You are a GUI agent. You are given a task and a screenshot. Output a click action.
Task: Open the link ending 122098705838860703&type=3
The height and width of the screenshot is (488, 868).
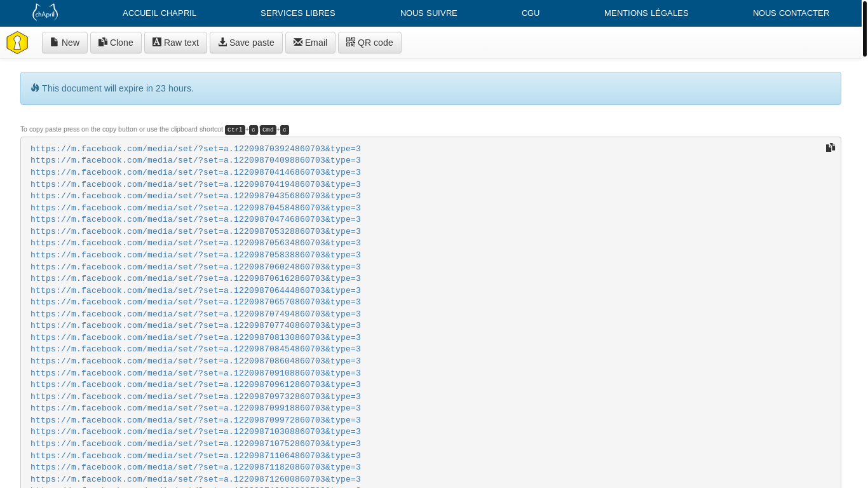[x=196, y=255]
